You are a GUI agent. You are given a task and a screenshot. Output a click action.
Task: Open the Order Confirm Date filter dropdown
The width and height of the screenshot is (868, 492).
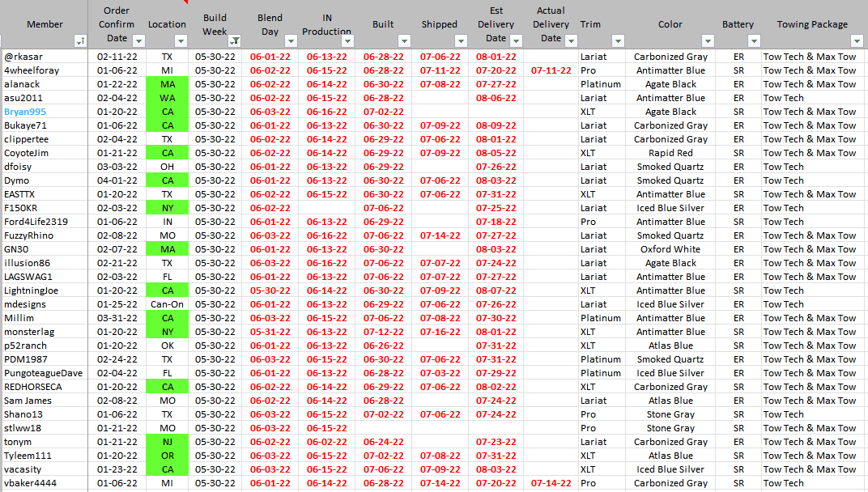[138, 41]
